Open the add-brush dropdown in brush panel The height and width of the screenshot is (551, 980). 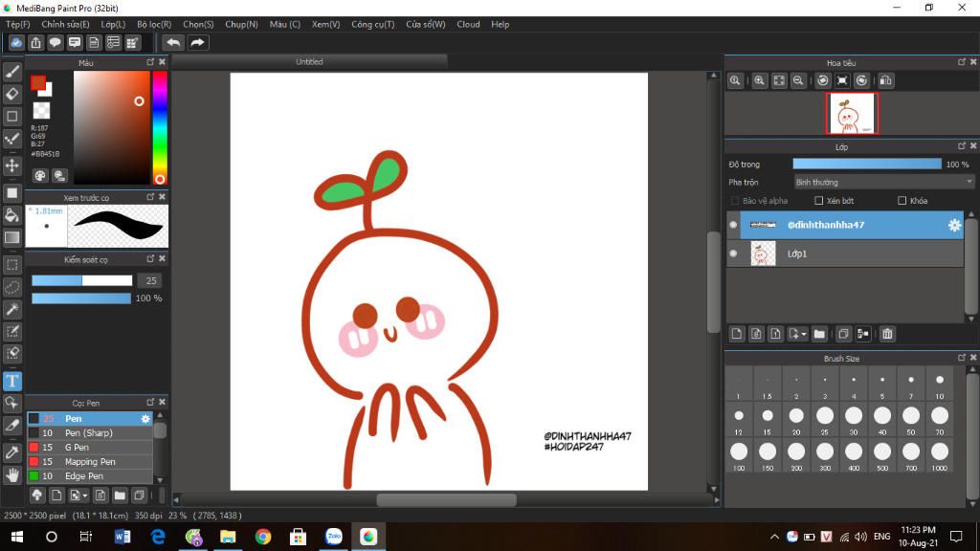pyautogui.click(x=86, y=496)
